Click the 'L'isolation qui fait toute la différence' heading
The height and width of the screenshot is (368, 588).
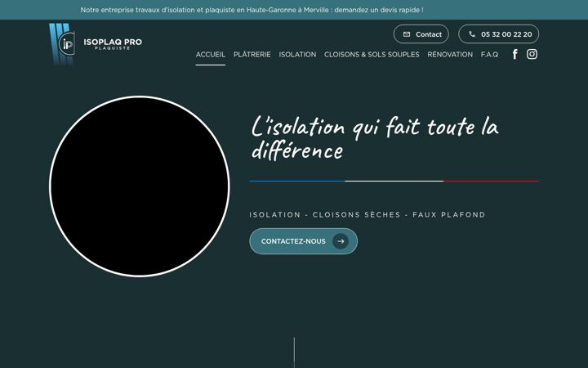pyautogui.click(x=375, y=138)
